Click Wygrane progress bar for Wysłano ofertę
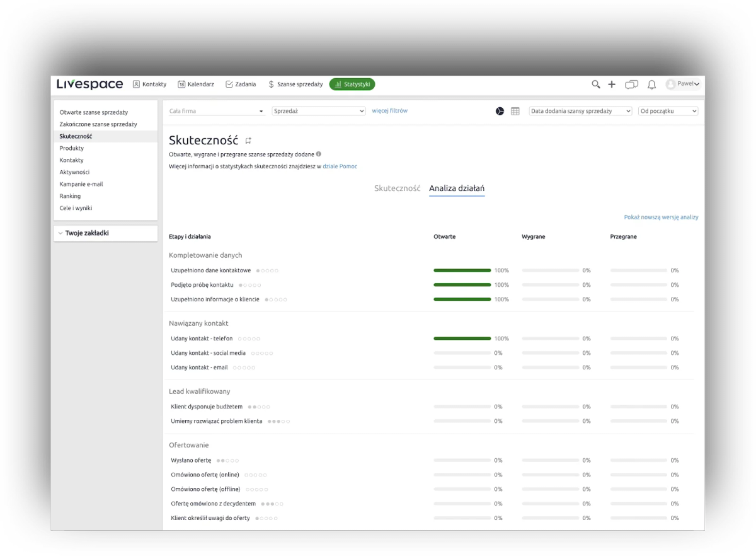 pos(551,460)
